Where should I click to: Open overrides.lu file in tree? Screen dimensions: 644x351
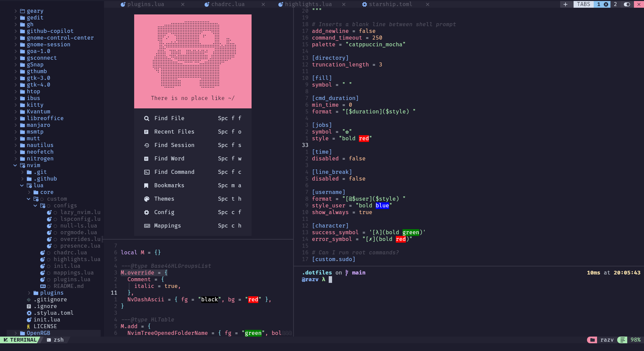tap(80, 239)
